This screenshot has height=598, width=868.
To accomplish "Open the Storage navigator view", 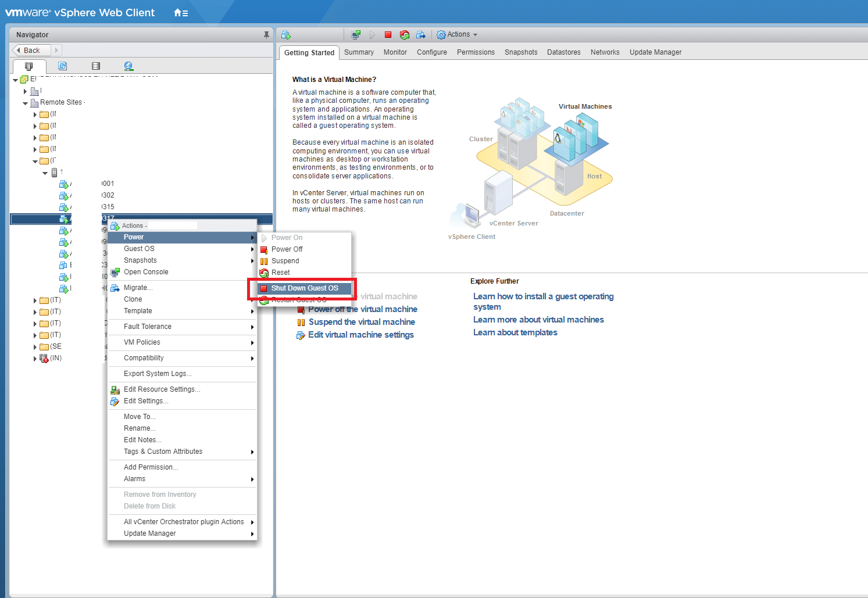I will click(x=96, y=66).
